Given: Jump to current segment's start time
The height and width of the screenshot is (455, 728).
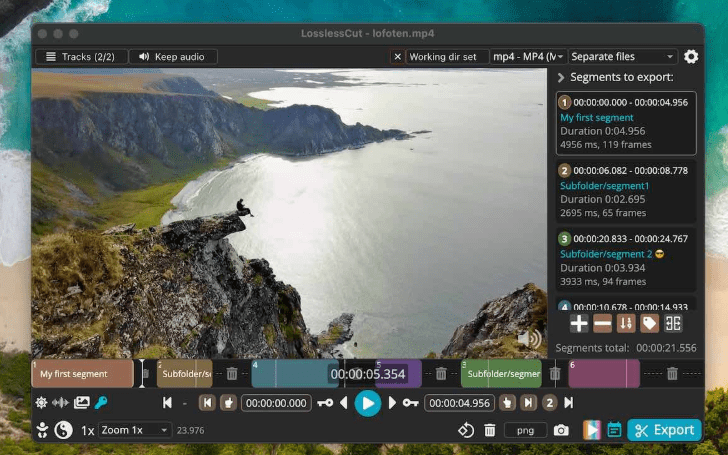Looking at the screenshot, I should 207,403.
